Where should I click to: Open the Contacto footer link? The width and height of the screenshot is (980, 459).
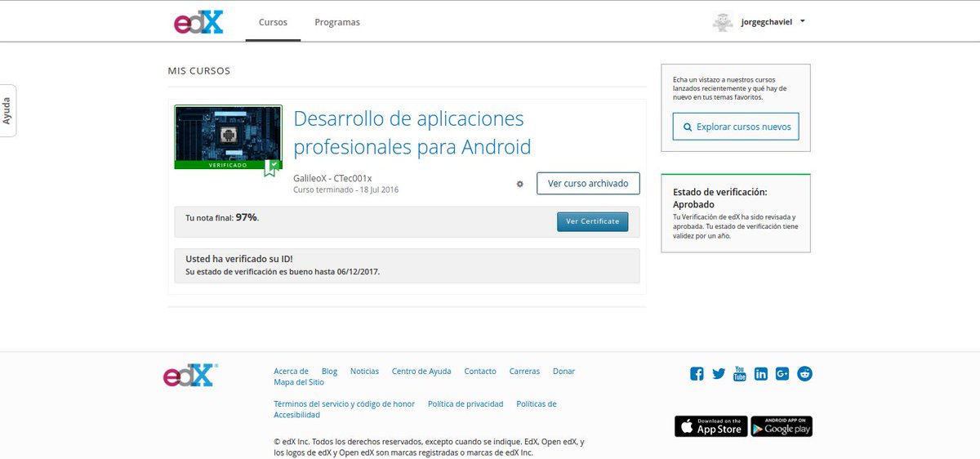480,371
